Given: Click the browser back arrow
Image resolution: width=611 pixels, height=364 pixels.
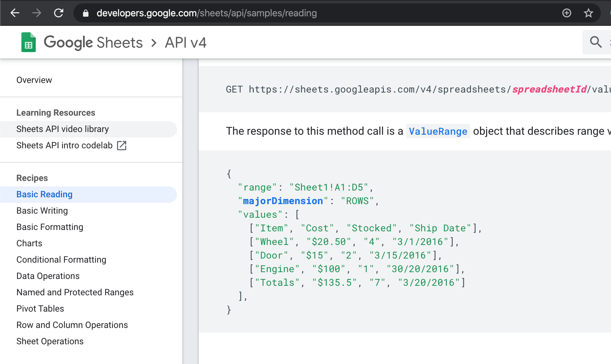Looking at the screenshot, I should point(15,13).
